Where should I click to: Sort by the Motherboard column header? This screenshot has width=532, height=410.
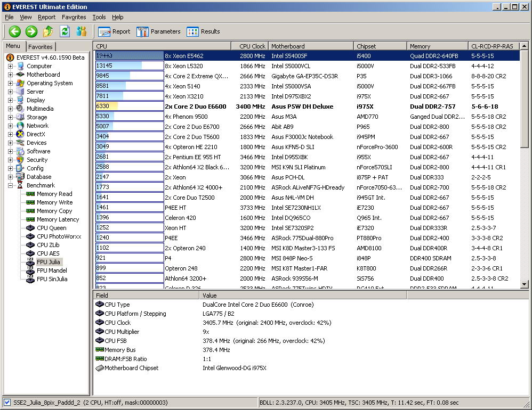(x=311, y=46)
